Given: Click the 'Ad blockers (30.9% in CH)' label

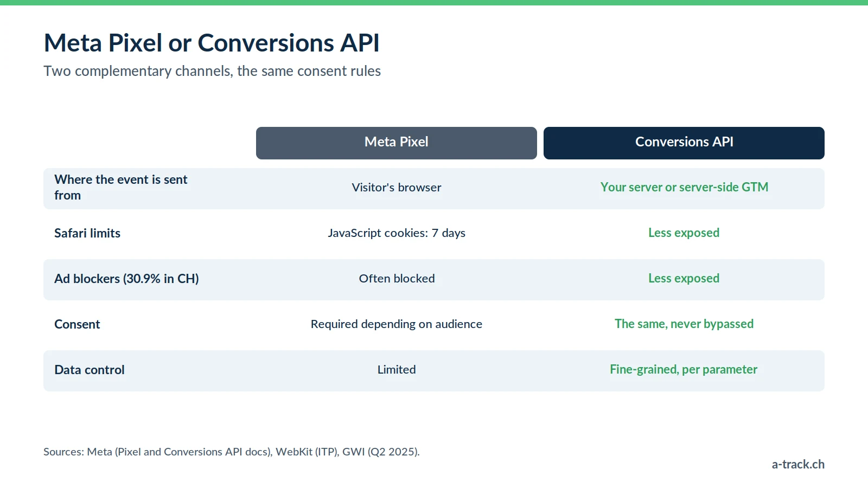Looking at the screenshot, I should pyautogui.click(x=126, y=279).
